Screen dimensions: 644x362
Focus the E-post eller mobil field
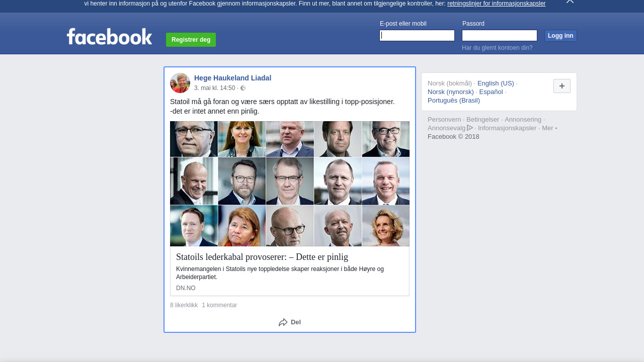417,35
